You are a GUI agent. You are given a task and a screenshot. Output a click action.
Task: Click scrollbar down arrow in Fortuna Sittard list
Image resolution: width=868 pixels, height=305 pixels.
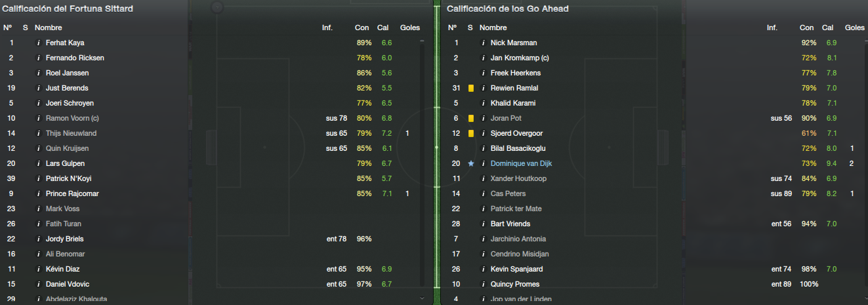pyautogui.click(x=422, y=298)
